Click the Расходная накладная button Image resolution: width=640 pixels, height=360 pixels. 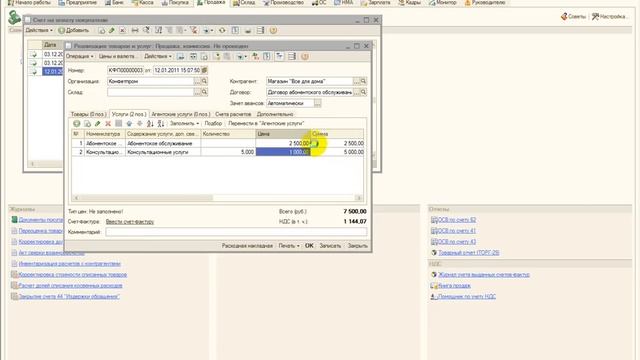point(247,246)
